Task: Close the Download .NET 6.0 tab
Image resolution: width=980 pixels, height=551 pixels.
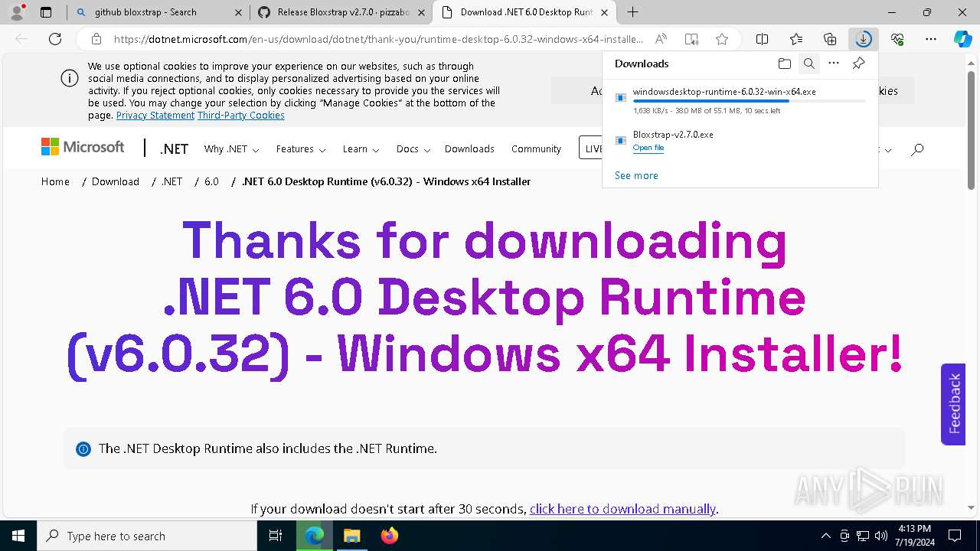Action: click(x=605, y=12)
